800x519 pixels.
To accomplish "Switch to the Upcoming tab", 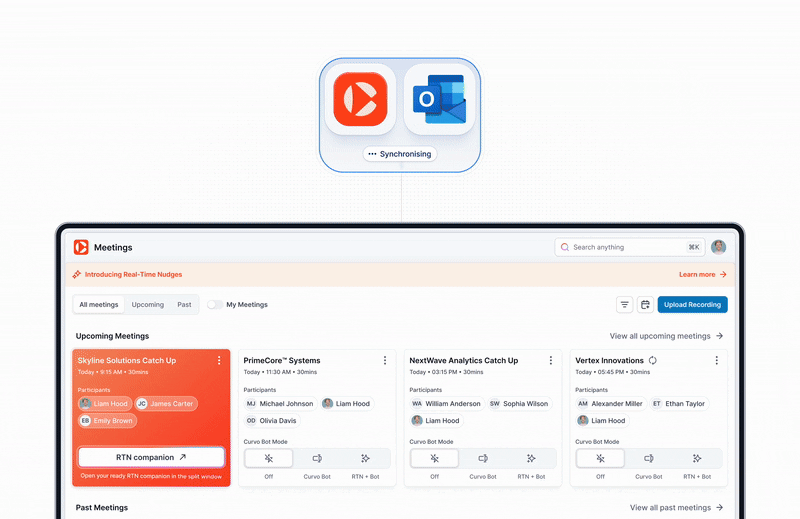I will click(147, 305).
